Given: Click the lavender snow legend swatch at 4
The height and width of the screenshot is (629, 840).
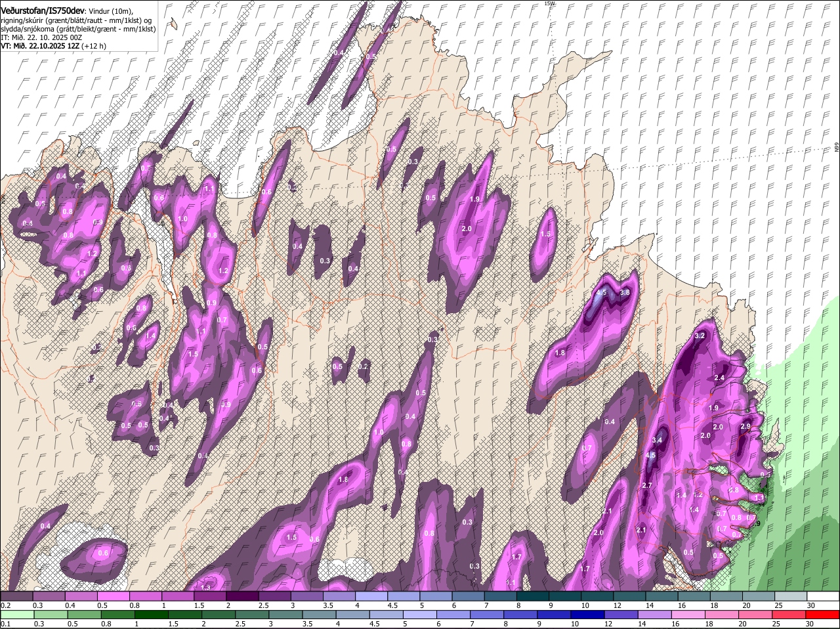Looking at the screenshot, I should tap(370, 596).
